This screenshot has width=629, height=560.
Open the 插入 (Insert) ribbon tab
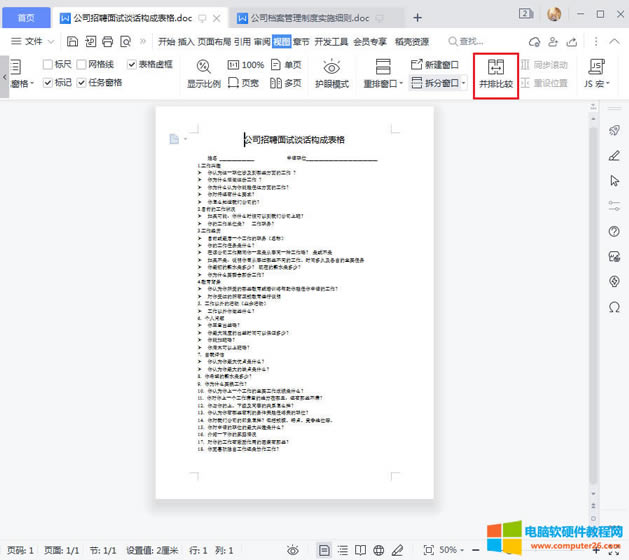[187, 41]
